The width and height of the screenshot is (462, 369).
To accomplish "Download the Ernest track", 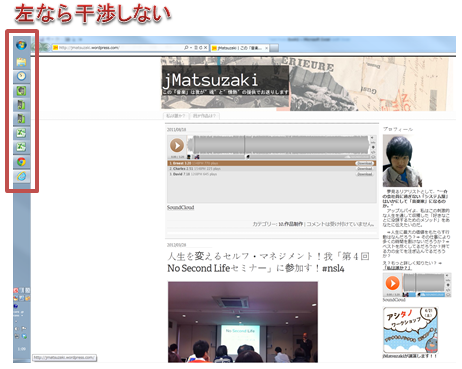I will click(x=364, y=163).
